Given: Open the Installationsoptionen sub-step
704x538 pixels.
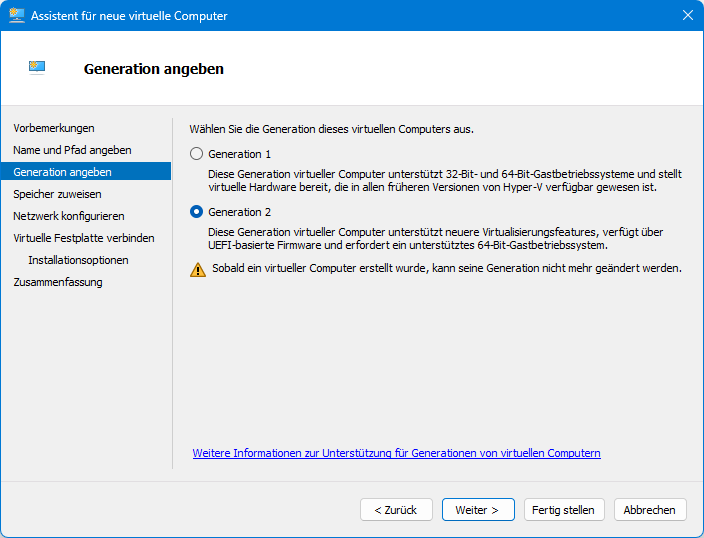Looking at the screenshot, I should [78, 260].
